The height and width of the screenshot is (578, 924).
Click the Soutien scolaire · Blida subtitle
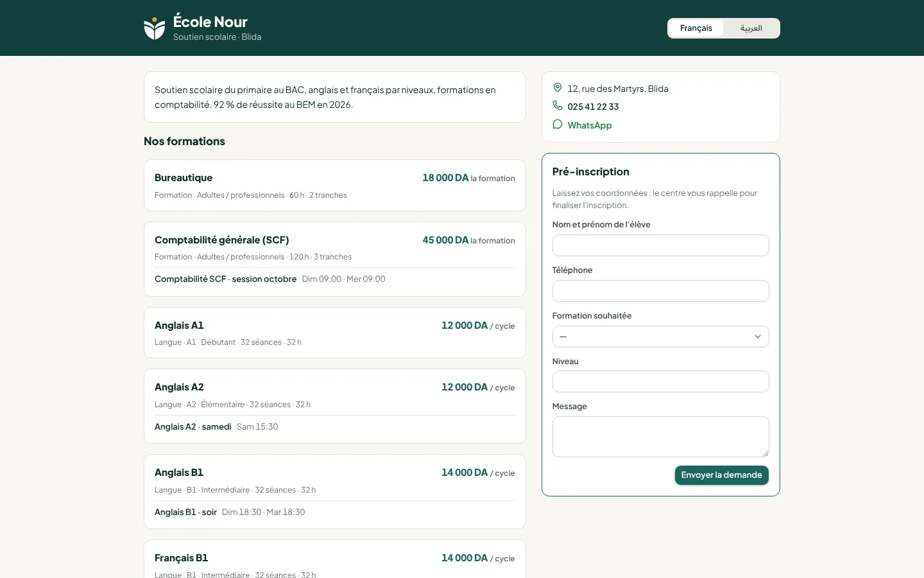tap(217, 37)
